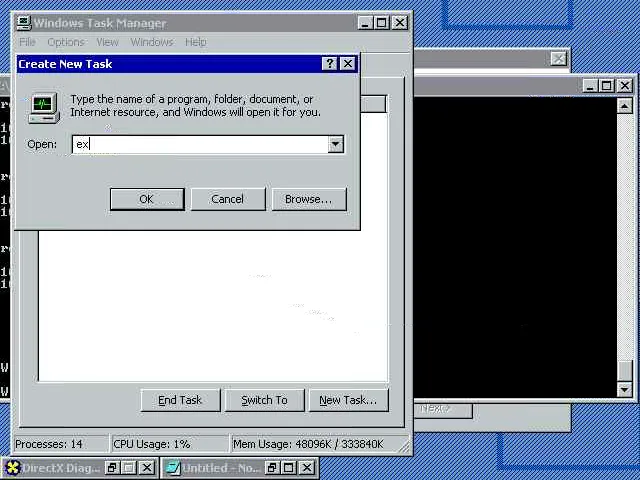This screenshot has height=480, width=640.
Task: Click the Untitled - Notepad icon at bottom
Action: click(x=173, y=468)
